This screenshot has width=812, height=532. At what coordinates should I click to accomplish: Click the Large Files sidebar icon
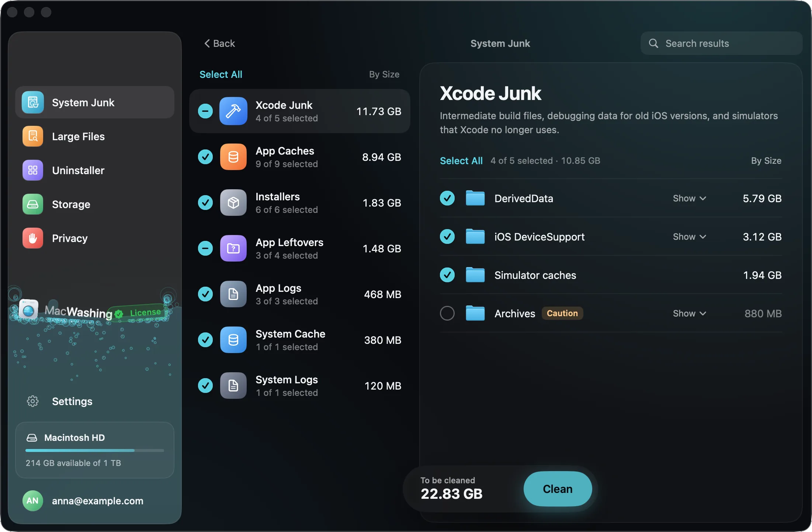click(33, 136)
